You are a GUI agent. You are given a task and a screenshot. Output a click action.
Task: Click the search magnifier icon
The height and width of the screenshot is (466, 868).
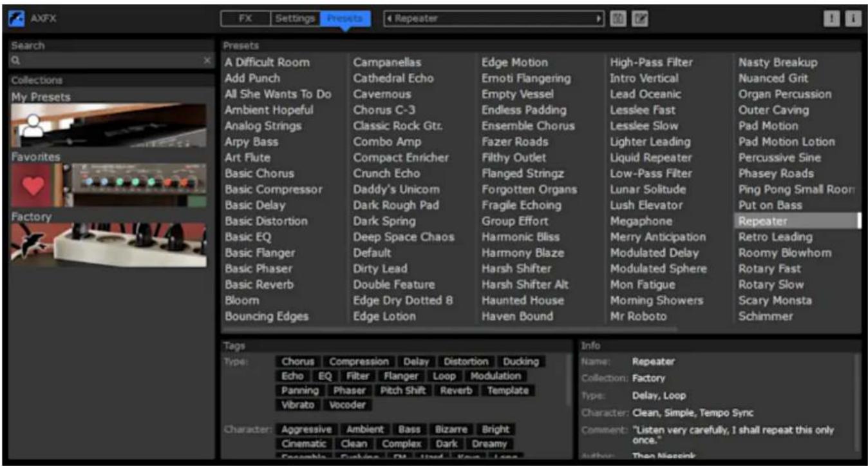click(x=15, y=61)
